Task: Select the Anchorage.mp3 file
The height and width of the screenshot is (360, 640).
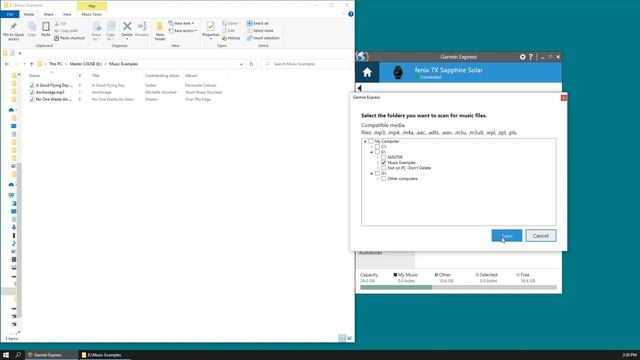Action: [x=50, y=92]
